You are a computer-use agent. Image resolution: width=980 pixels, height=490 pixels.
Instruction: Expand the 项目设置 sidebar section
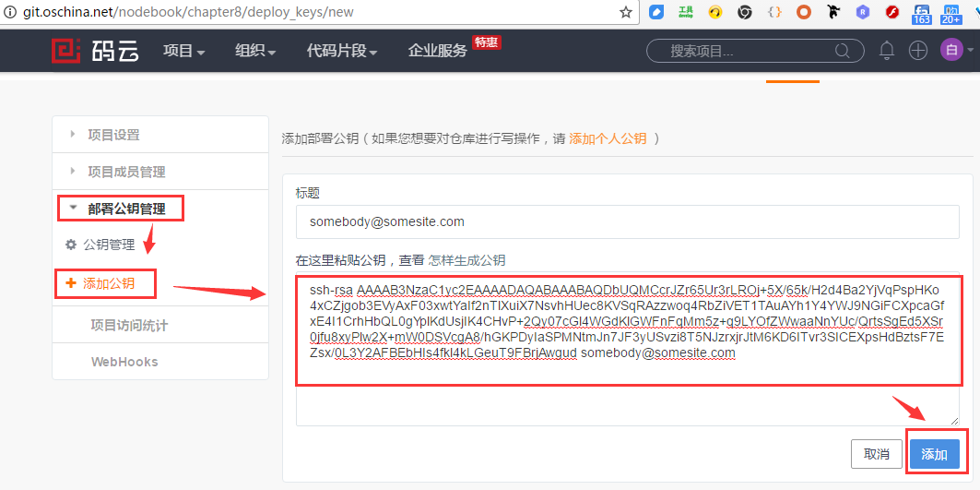[x=113, y=135]
